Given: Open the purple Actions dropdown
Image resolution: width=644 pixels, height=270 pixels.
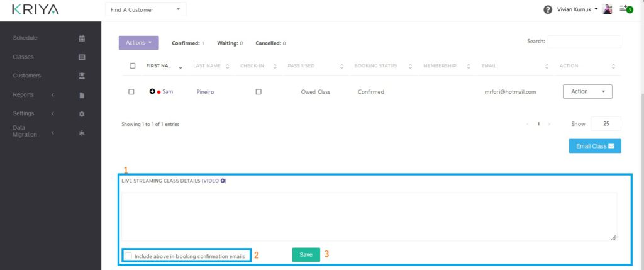Looking at the screenshot, I should (138, 43).
